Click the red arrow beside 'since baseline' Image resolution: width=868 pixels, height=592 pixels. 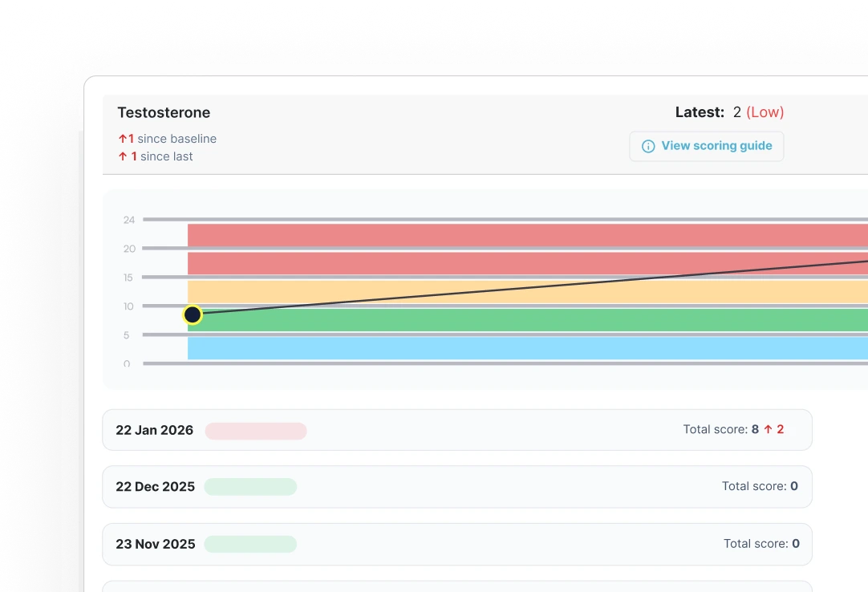point(122,139)
